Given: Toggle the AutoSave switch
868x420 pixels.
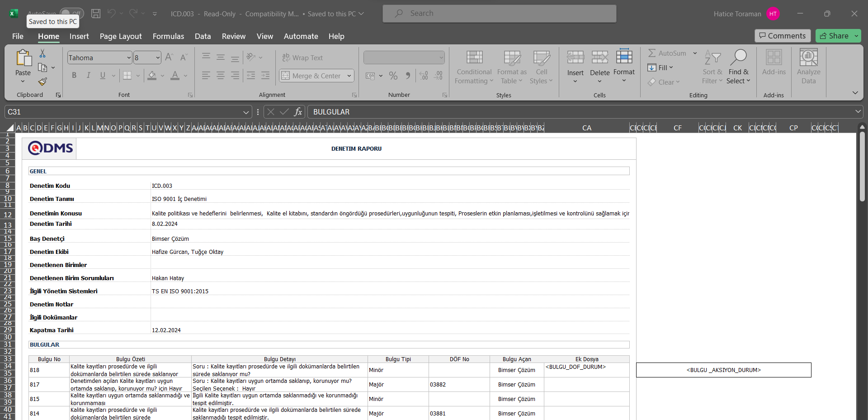Looking at the screenshot, I should (x=71, y=14).
